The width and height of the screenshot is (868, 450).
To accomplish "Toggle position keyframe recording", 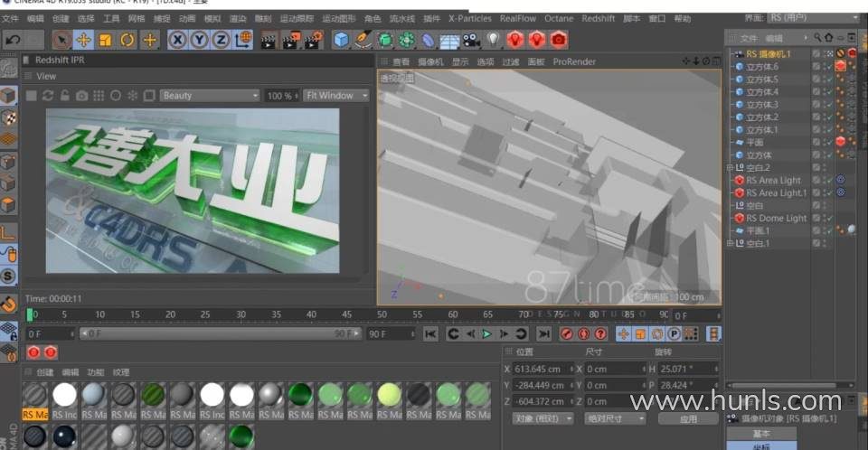I will click(623, 333).
